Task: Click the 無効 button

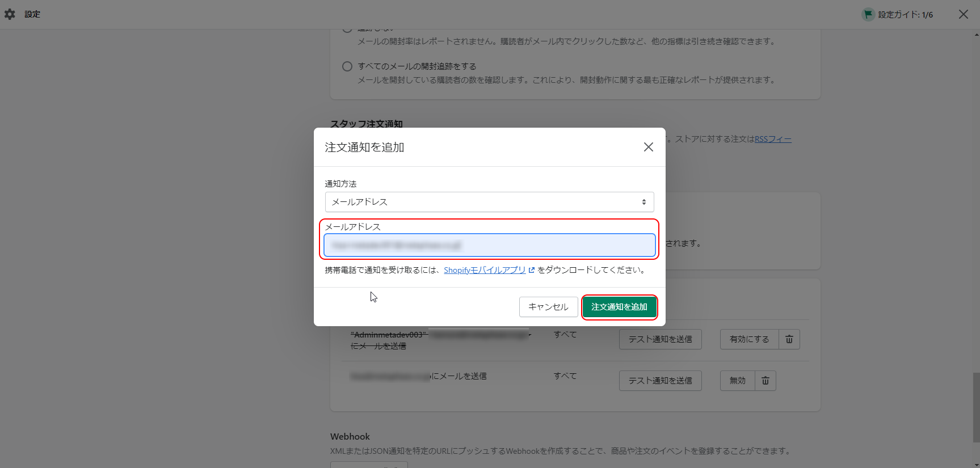Action: (x=737, y=381)
